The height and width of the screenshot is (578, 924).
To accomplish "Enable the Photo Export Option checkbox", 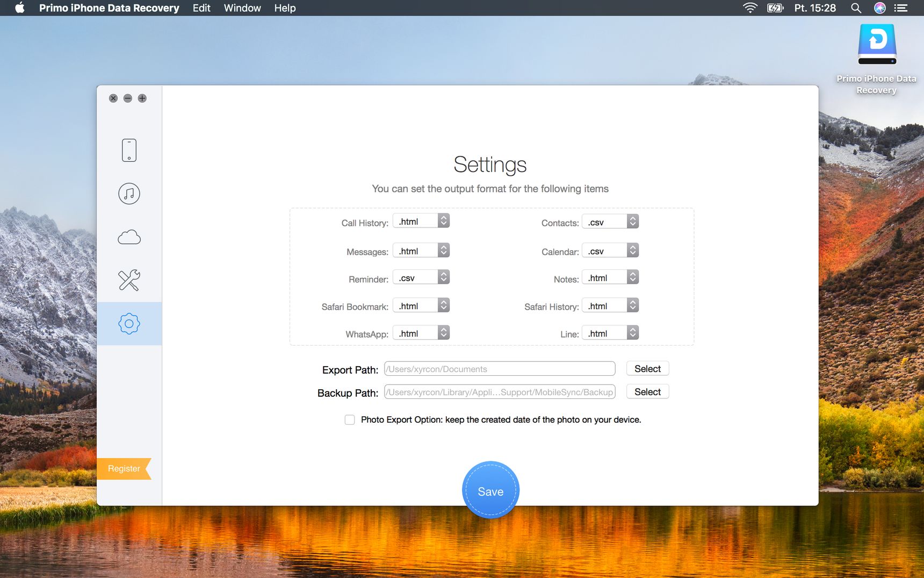I will [350, 420].
